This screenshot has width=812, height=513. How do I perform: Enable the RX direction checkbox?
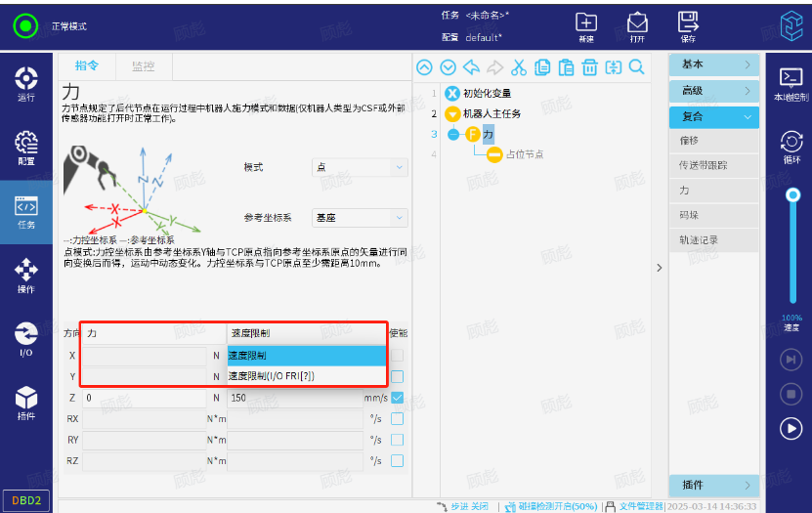point(398,419)
